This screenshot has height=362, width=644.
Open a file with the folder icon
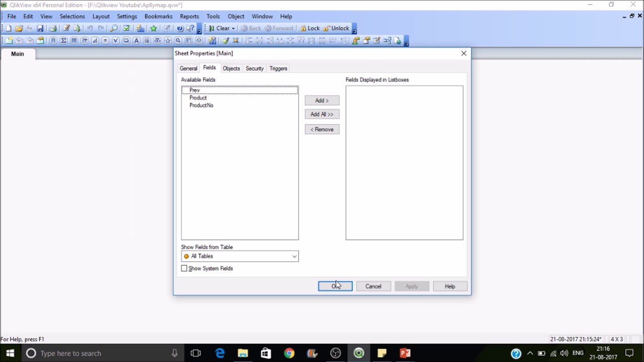(x=19, y=28)
